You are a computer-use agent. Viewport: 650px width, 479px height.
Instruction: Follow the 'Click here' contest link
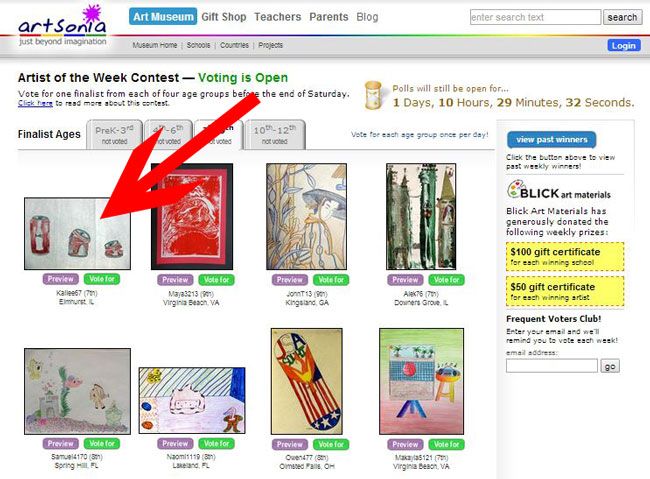click(35, 103)
